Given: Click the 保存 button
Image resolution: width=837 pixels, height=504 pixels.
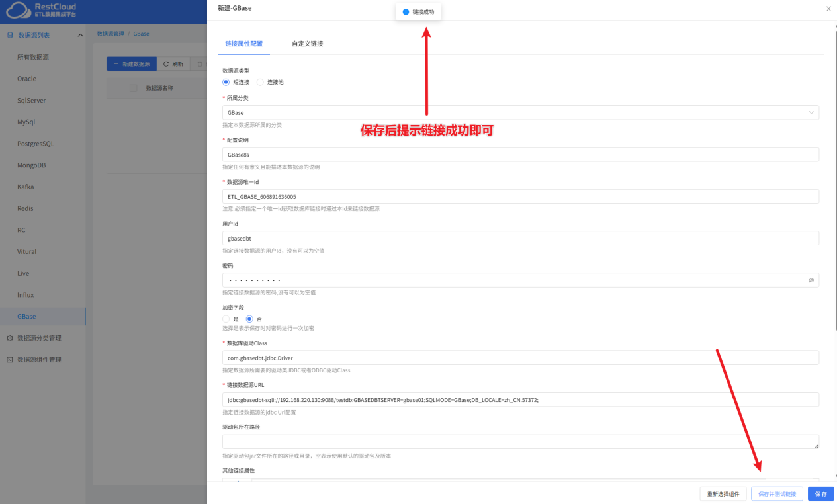Looking at the screenshot, I should pyautogui.click(x=821, y=494).
